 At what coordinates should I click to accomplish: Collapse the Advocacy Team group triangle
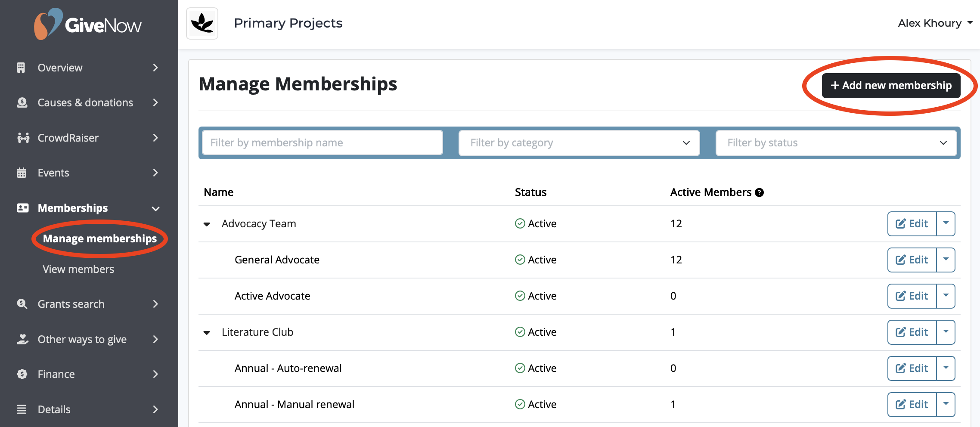[207, 224]
